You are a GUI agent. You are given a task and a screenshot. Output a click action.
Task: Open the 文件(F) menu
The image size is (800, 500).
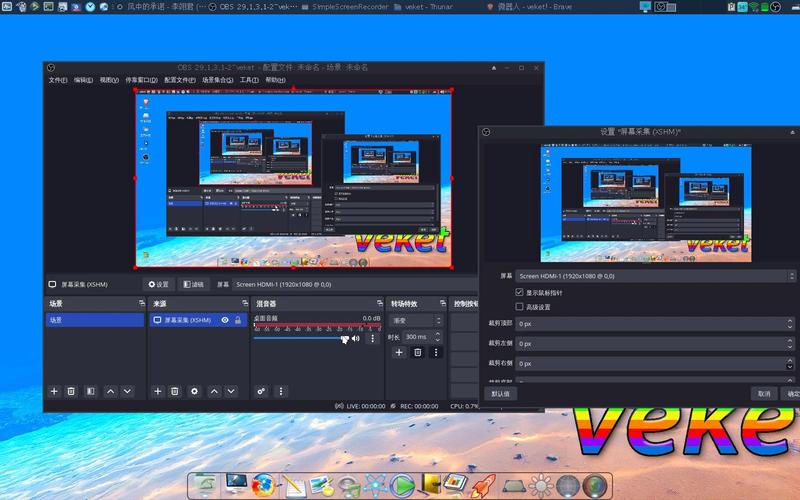58,80
